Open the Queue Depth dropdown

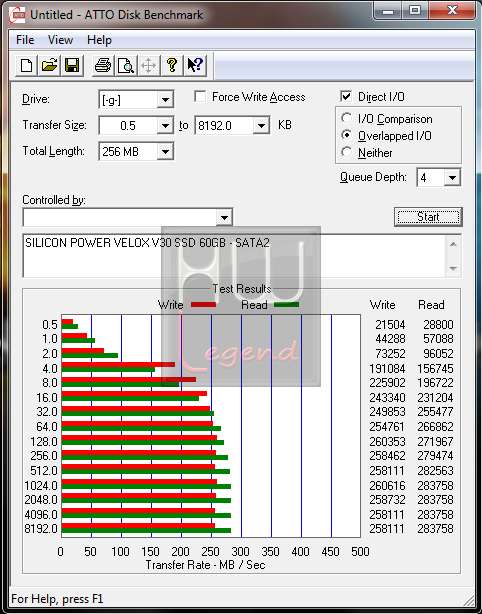[452, 178]
